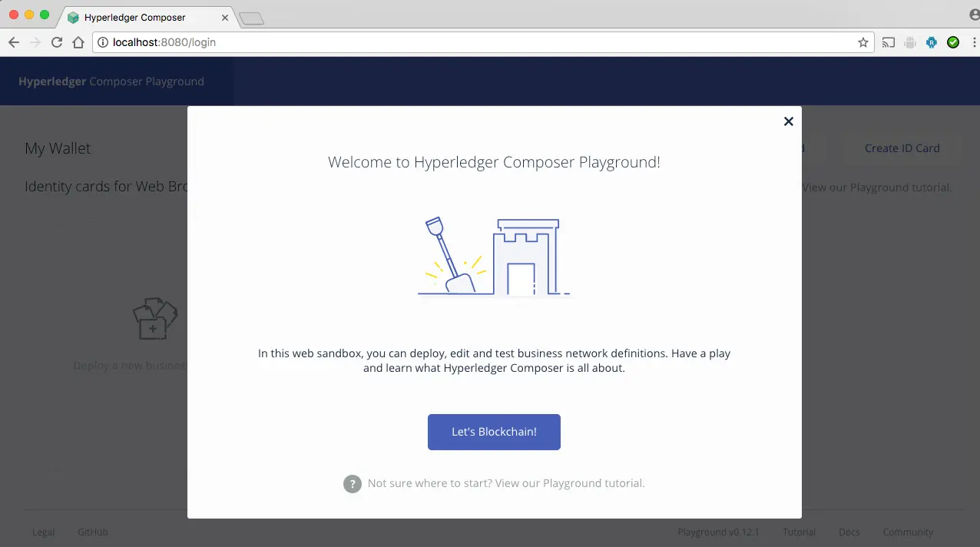Dismiss the welcome dialog with the X
980x547 pixels.
(788, 121)
